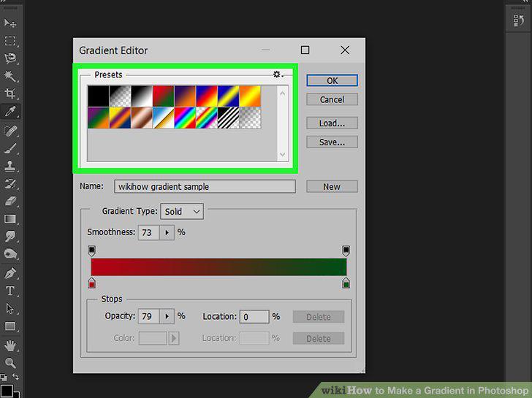Select the Crop tool

click(9, 93)
